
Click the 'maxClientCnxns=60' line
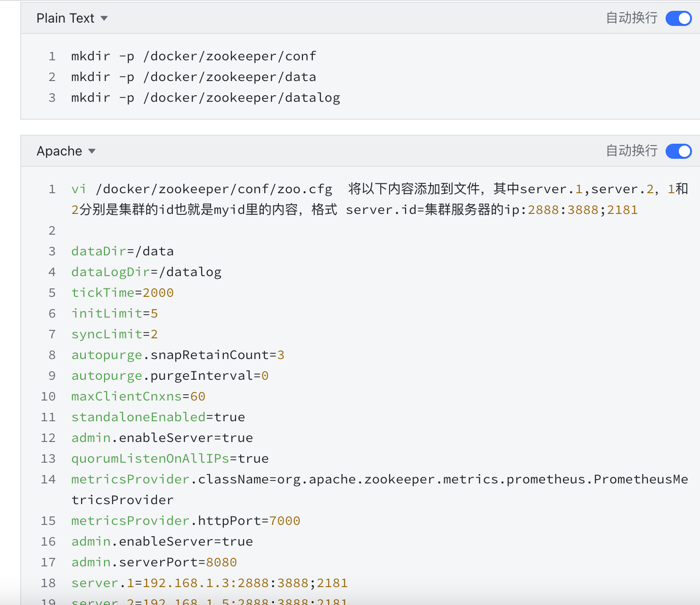138,396
